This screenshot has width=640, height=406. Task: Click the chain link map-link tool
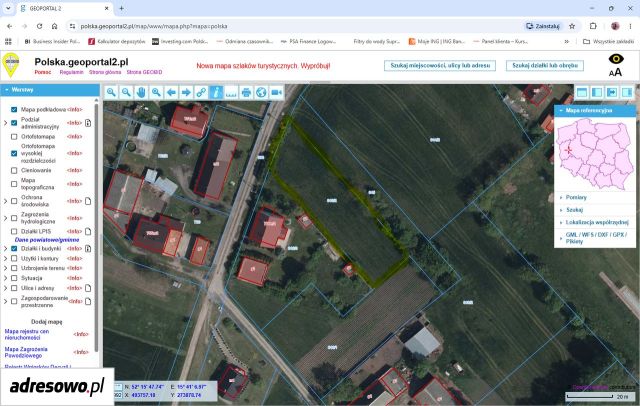coord(201,92)
